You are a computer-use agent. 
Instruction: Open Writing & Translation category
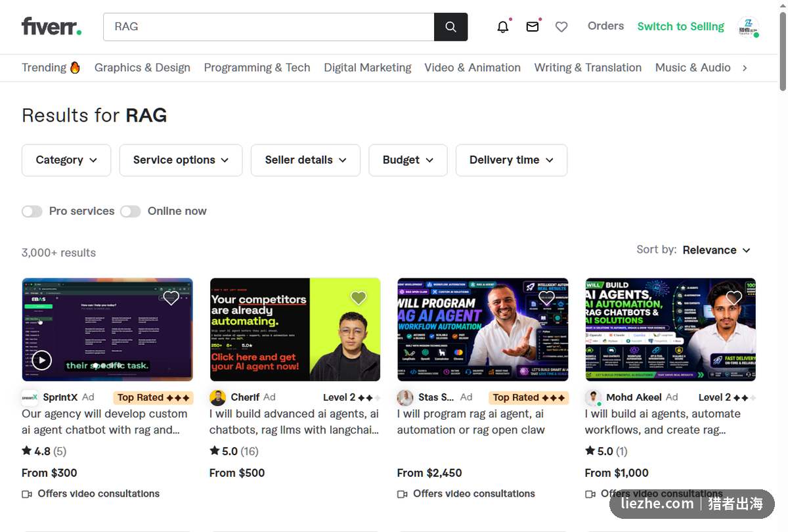click(588, 68)
